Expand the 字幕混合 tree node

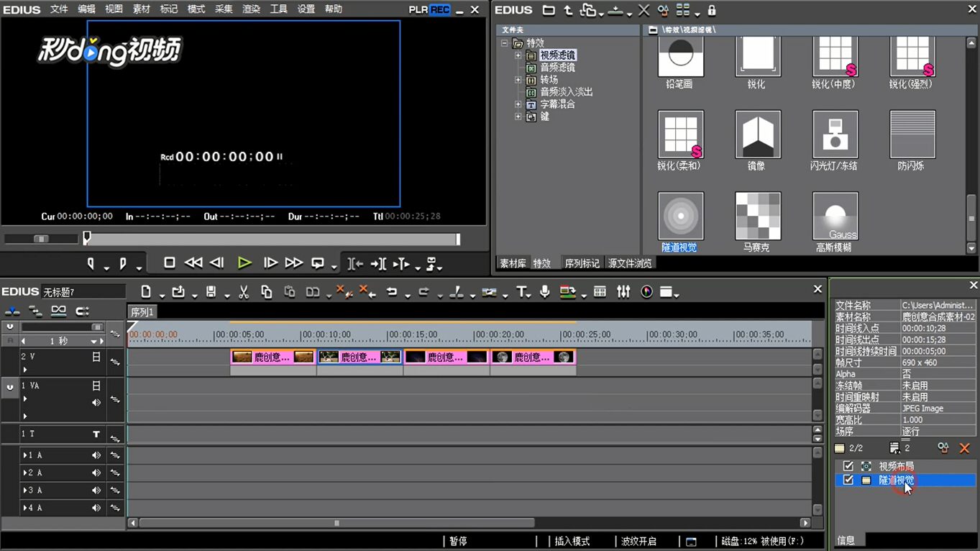tap(518, 104)
